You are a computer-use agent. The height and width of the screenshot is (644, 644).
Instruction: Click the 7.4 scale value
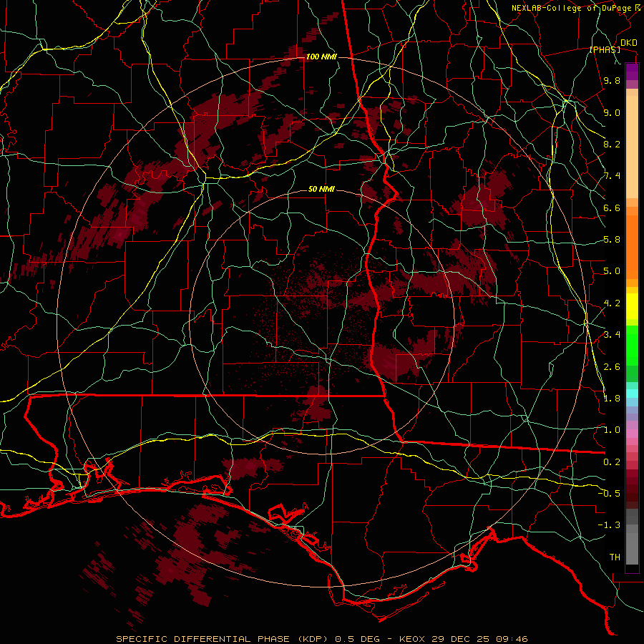612,176
